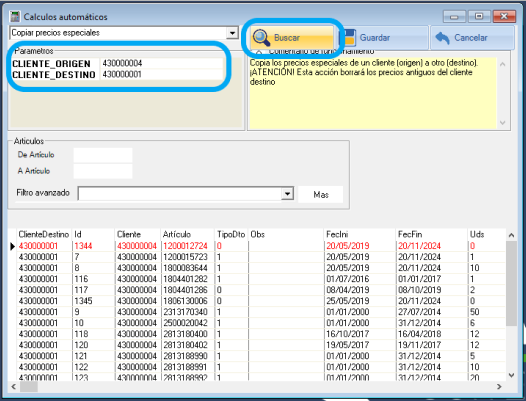Select Id cell 1344
The image size is (526, 401).
[93, 246]
